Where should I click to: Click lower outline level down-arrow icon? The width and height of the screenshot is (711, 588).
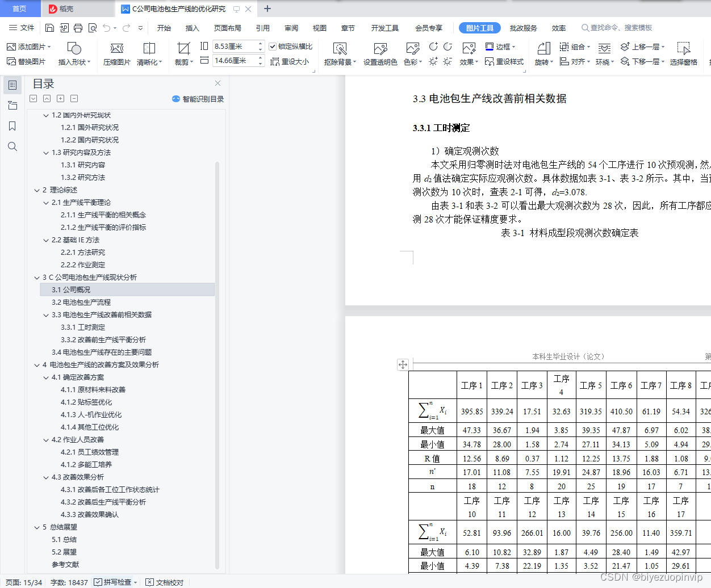point(33,98)
